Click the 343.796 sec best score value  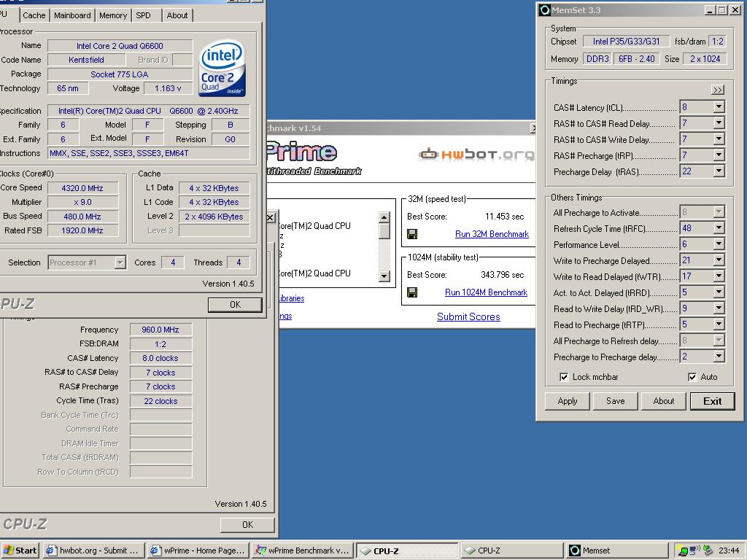pos(502,275)
